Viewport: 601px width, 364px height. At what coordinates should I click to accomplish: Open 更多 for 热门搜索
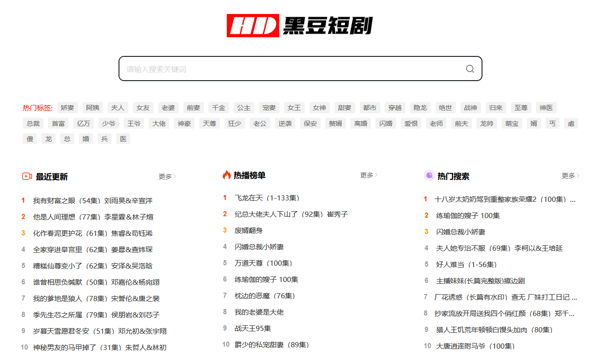coord(570,176)
